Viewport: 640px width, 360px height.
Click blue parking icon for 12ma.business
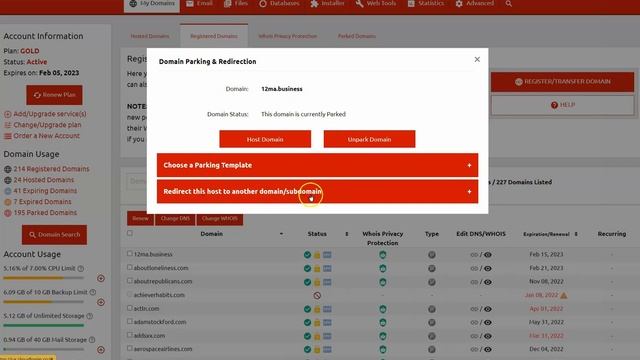coord(327,255)
